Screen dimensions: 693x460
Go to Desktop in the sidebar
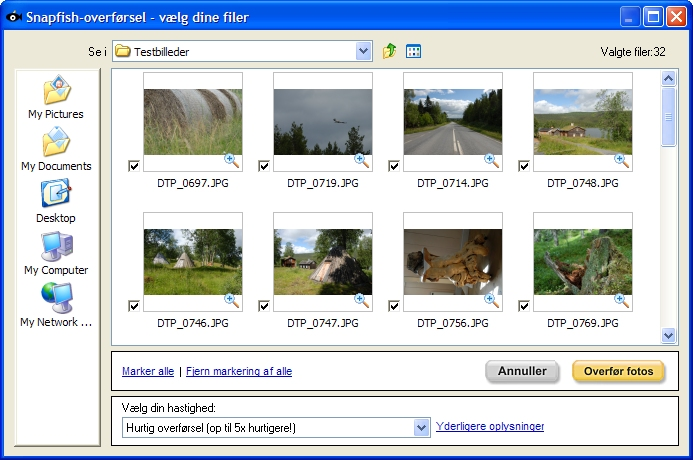(x=56, y=201)
